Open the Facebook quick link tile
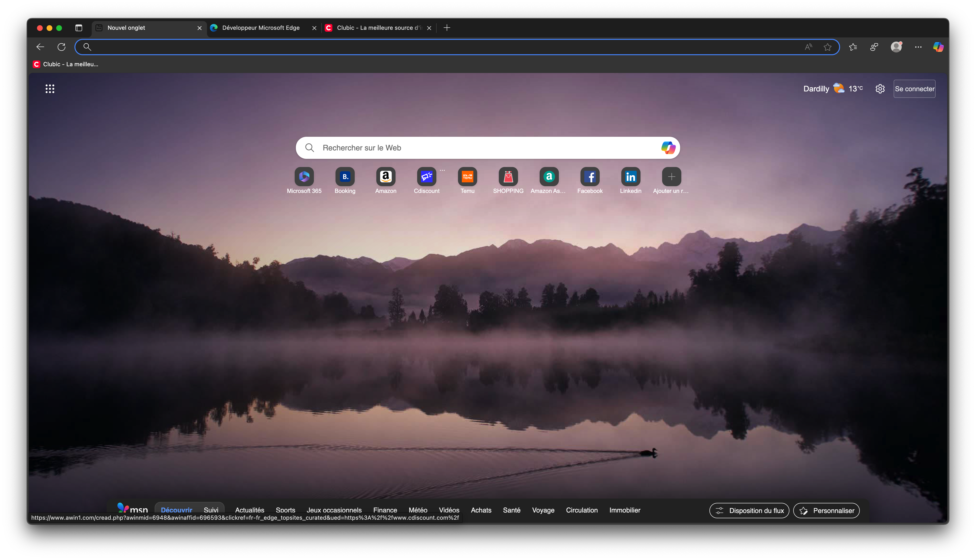This screenshot has width=976, height=560. 590,177
